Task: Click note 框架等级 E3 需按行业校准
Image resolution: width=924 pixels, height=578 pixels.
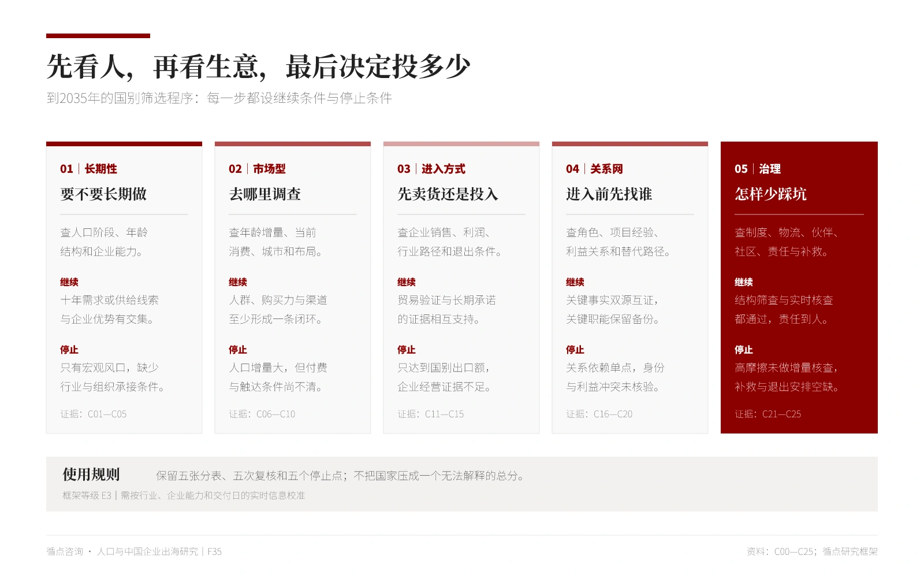Action: click(x=184, y=495)
